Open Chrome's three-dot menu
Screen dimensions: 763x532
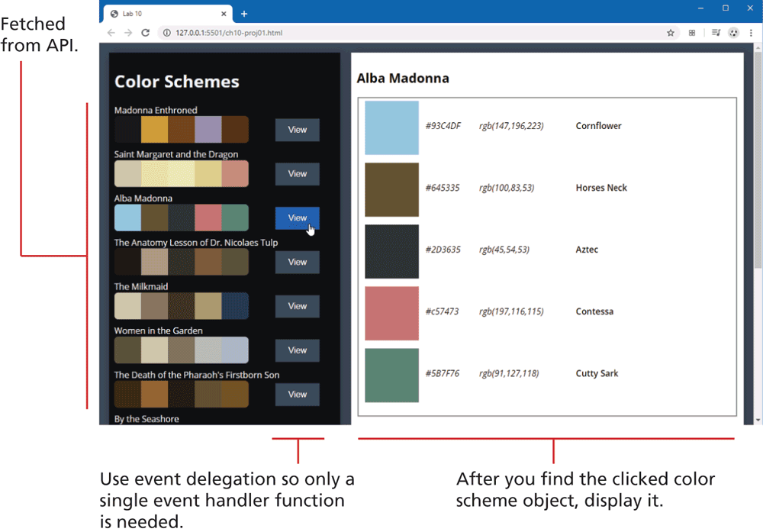pyautogui.click(x=752, y=33)
